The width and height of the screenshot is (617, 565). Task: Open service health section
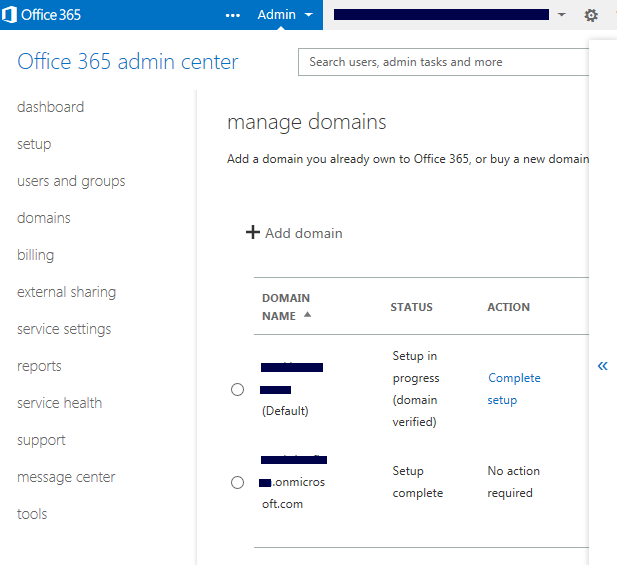59,403
